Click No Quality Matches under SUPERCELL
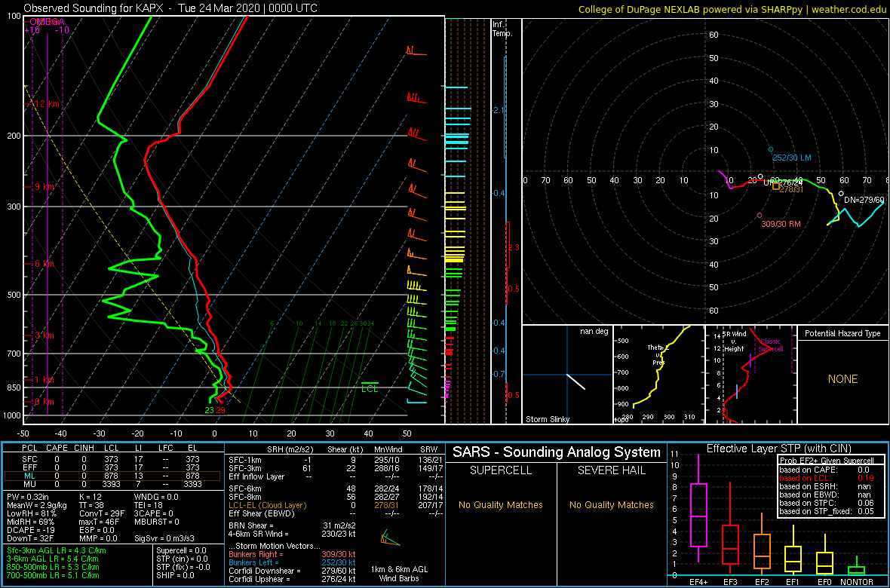890x588 pixels. [501, 504]
